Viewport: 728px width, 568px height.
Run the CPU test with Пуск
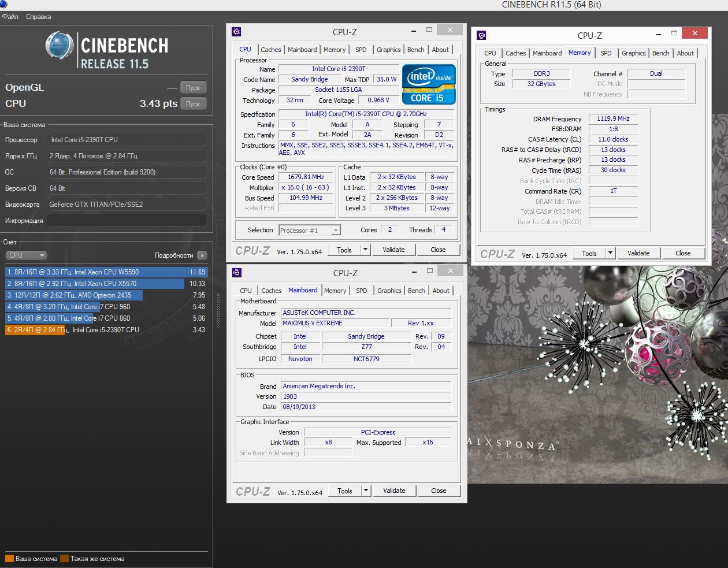pyautogui.click(x=193, y=104)
